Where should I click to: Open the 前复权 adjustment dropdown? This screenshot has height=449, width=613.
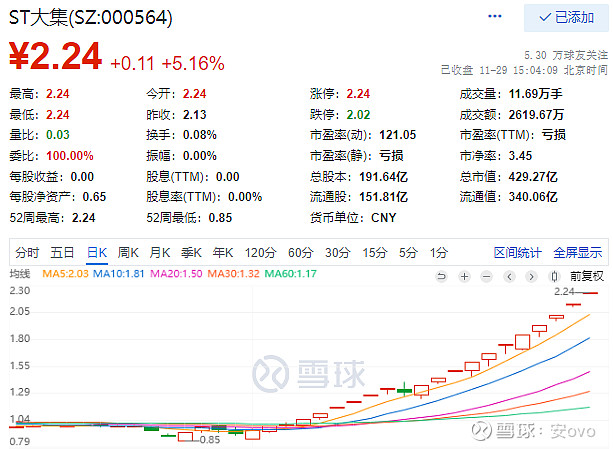pos(587,276)
